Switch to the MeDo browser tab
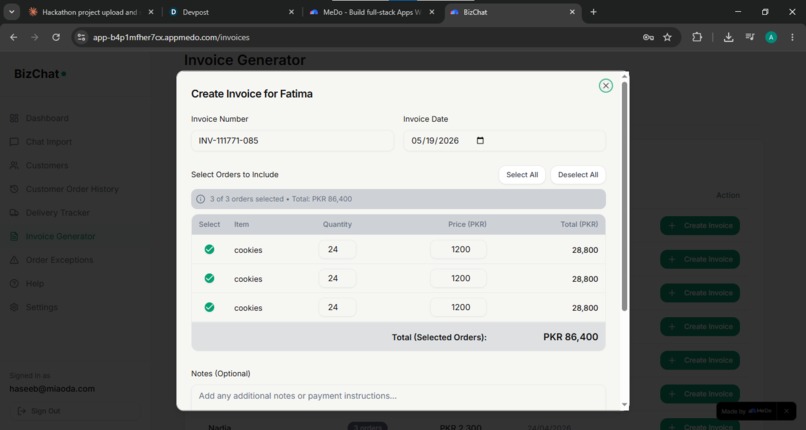This screenshot has width=806, height=430. [x=373, y=12]
